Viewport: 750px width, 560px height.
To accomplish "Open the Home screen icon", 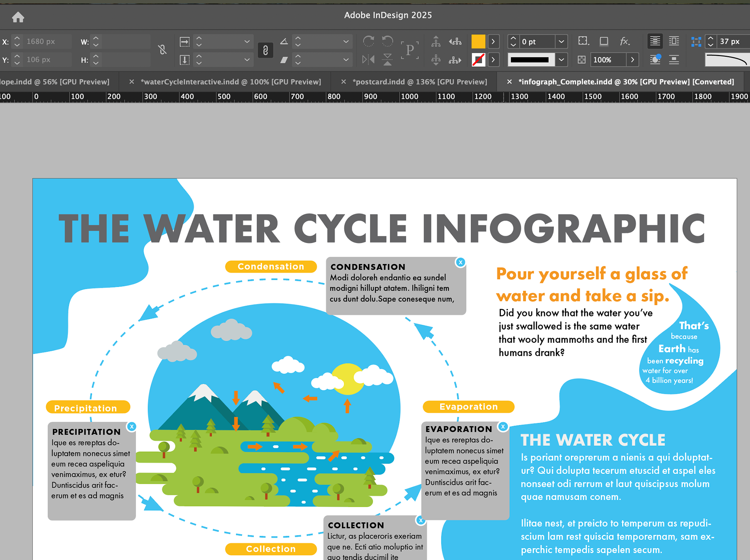I will [x=18, y=17].
